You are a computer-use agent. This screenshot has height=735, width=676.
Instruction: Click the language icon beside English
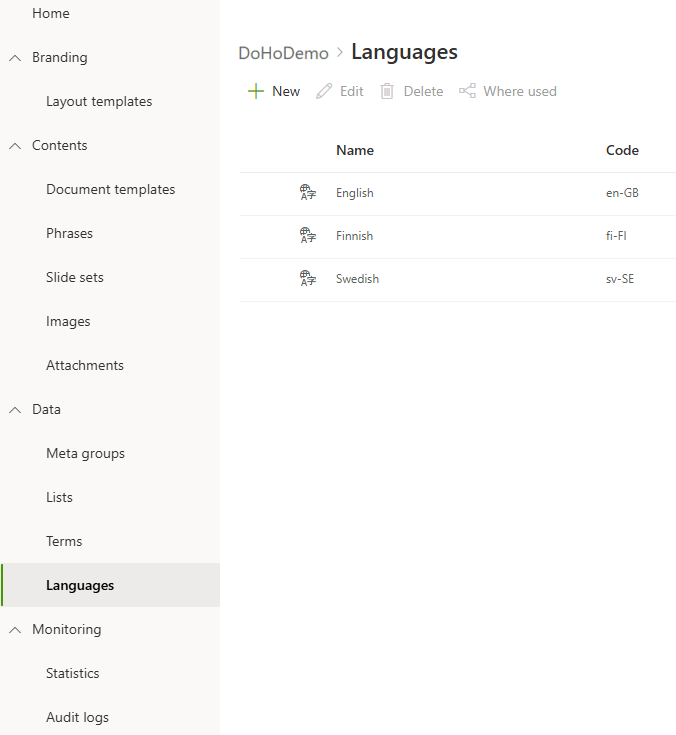(x=308, y=193)
